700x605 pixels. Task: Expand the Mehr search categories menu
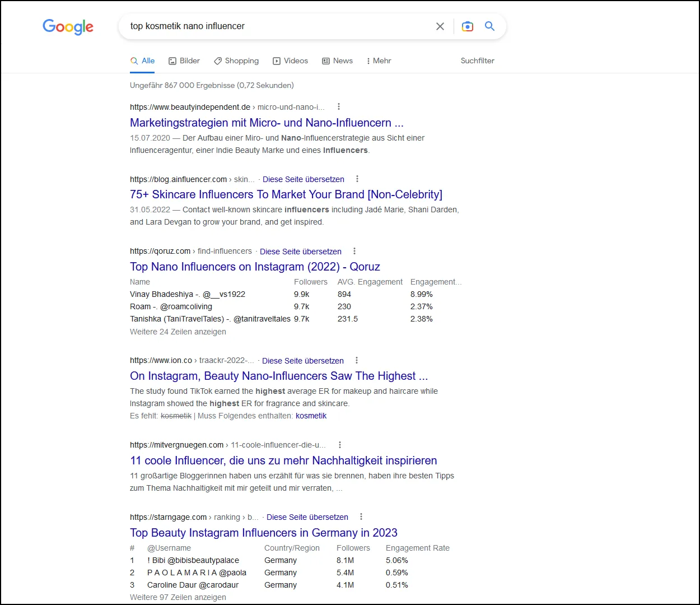379,61
